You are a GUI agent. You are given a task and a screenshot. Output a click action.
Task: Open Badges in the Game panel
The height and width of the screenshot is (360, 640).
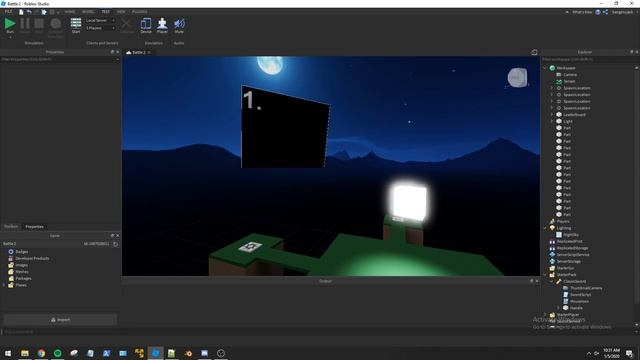coord(22,252)
